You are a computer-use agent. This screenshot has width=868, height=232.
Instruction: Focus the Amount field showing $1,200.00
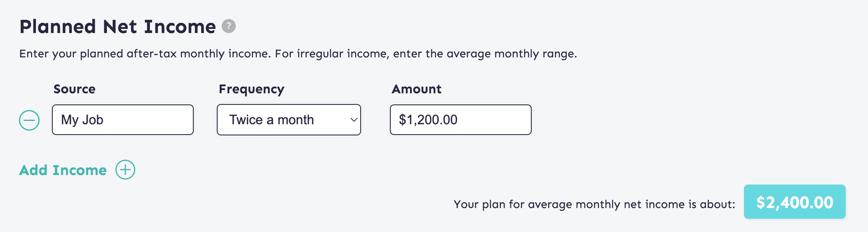tap(461, 120)
